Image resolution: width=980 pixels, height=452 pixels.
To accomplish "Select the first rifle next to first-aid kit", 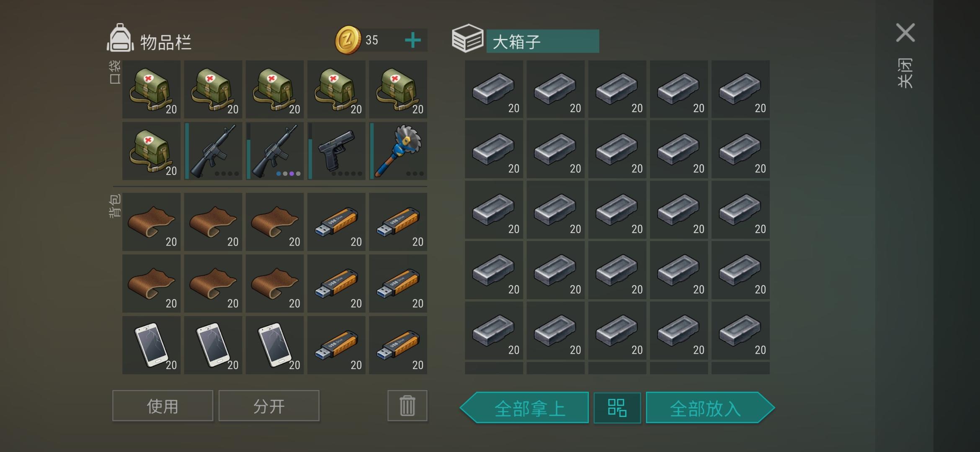I will coord(213,151).
